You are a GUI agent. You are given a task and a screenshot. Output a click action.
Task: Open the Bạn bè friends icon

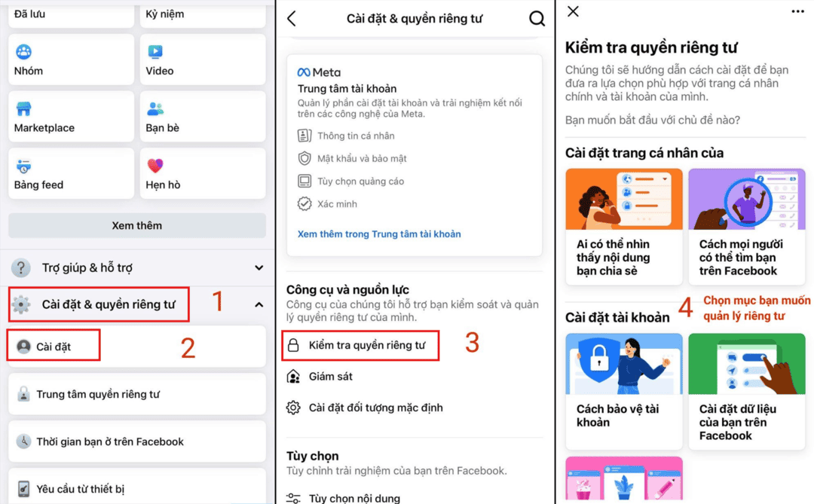click(155, 108)
